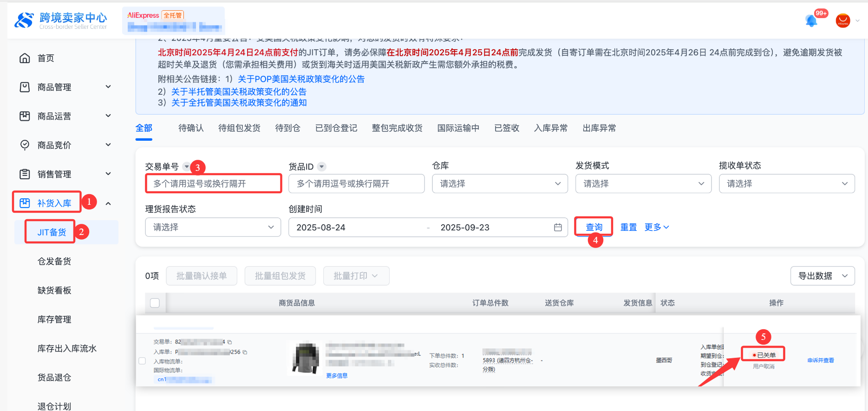
Task: Expand the 商品竞价 chevron
Action: coord(108,145)
